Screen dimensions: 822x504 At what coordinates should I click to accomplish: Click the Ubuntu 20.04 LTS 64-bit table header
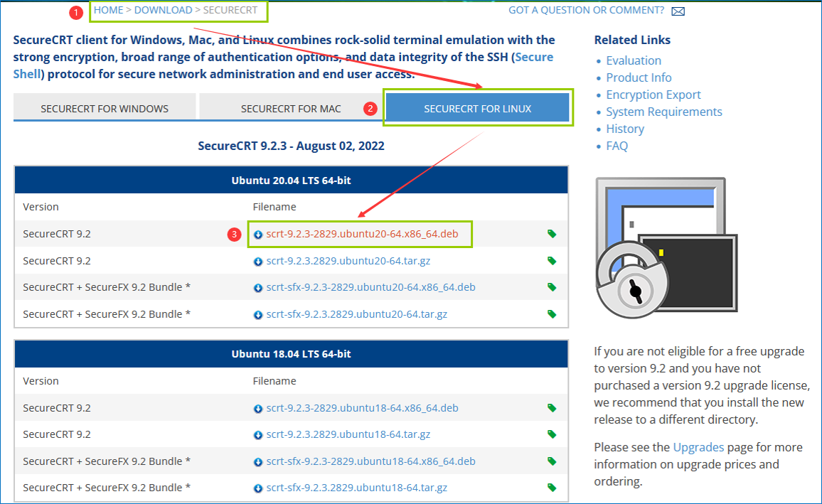pos(291,181)
